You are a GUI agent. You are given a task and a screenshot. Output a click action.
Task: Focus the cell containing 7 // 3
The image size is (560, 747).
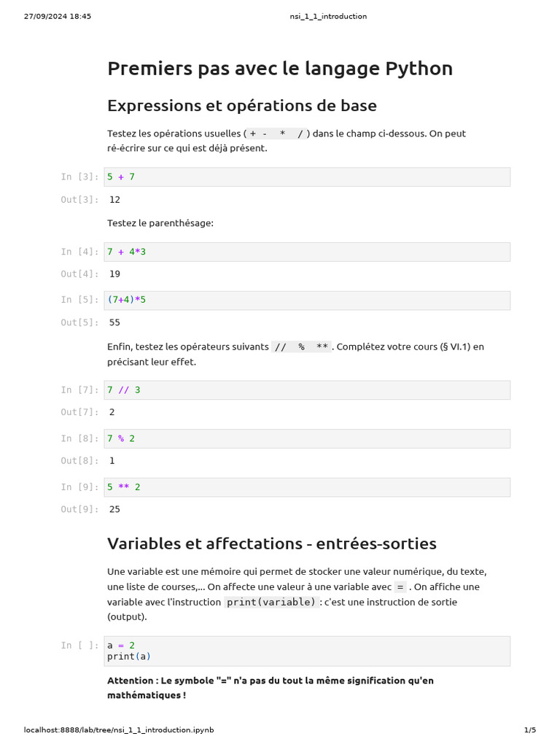(307, 390)
